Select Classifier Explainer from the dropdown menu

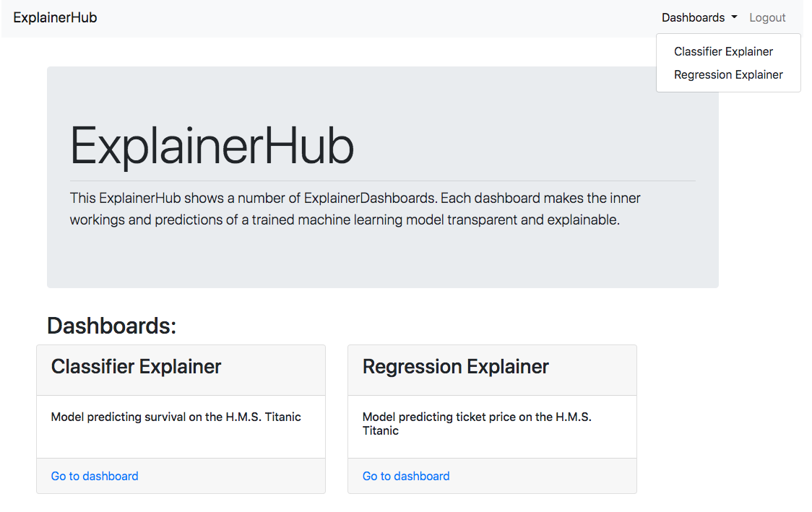tap(723, 51)
